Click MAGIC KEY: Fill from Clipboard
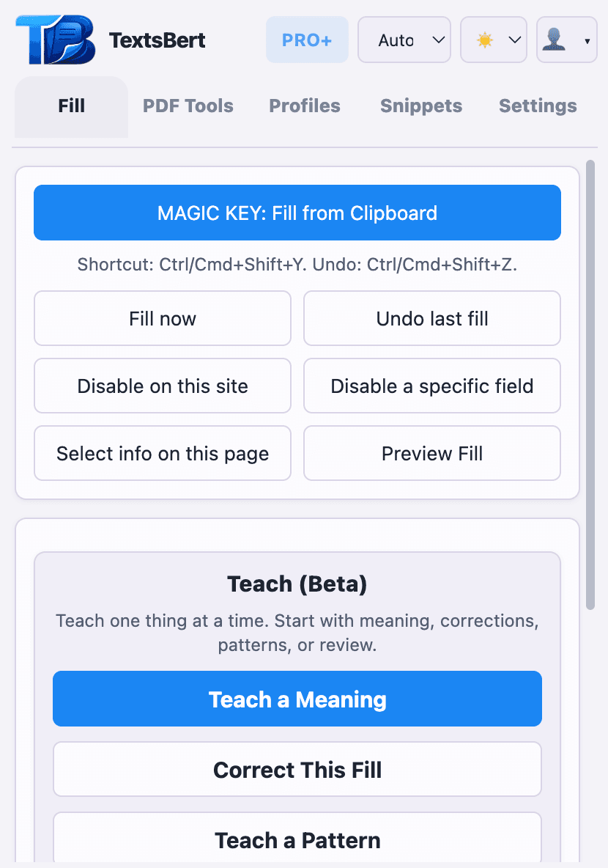The image size is (608, 868). [x=297, y=213]
